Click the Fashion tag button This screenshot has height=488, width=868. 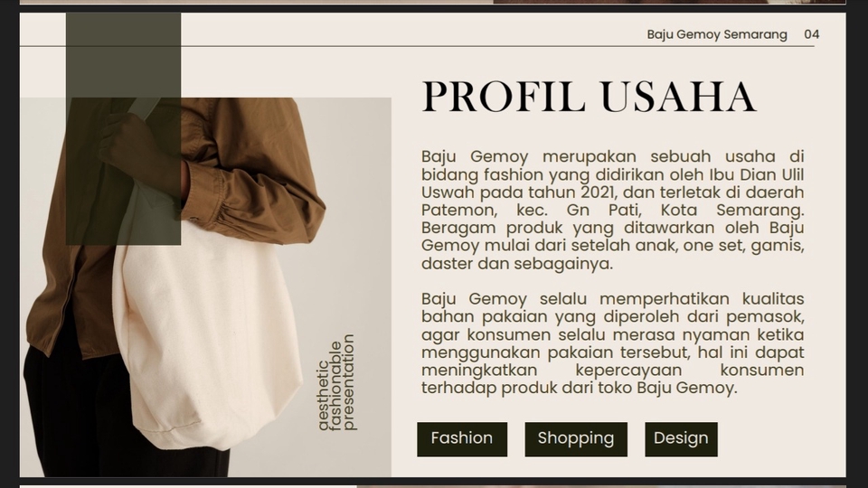coord(462,439)
